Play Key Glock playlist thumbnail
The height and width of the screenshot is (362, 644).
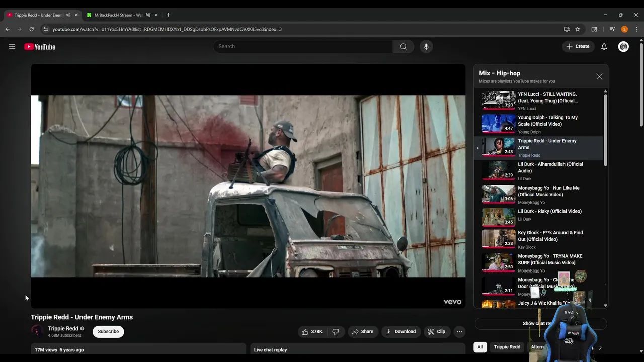499,239
